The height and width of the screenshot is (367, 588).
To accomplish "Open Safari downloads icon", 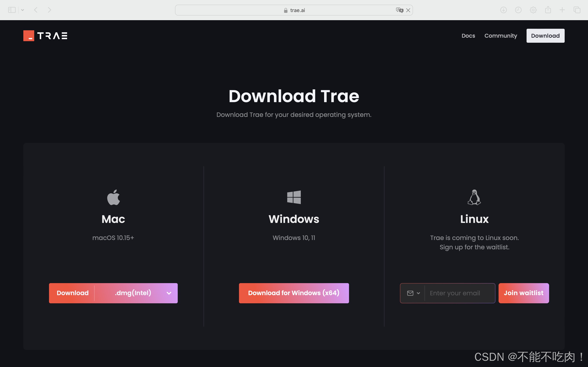I will pyautogui.click(x=503, y=10).
